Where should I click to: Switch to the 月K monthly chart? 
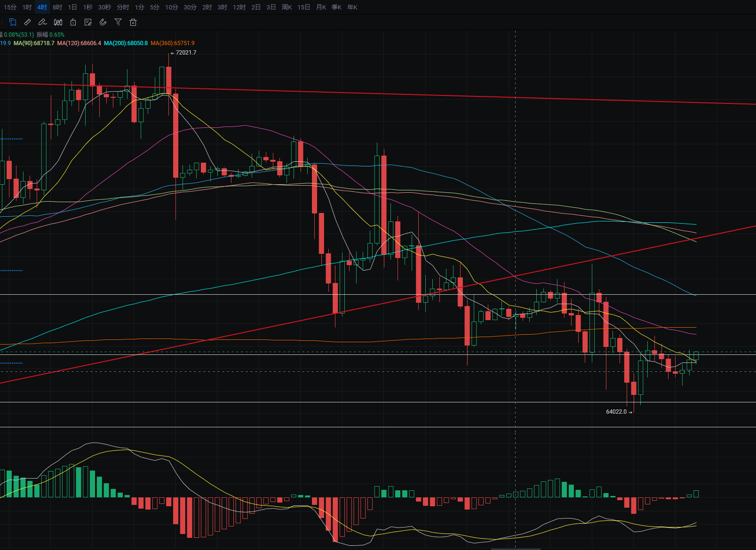(321, 7)
